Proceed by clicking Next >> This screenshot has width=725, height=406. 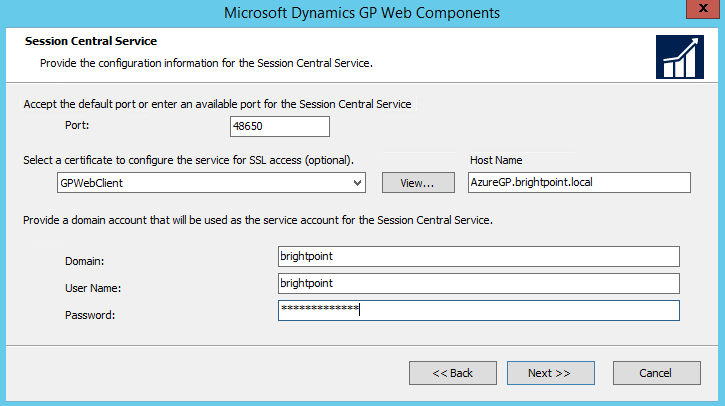549,373
